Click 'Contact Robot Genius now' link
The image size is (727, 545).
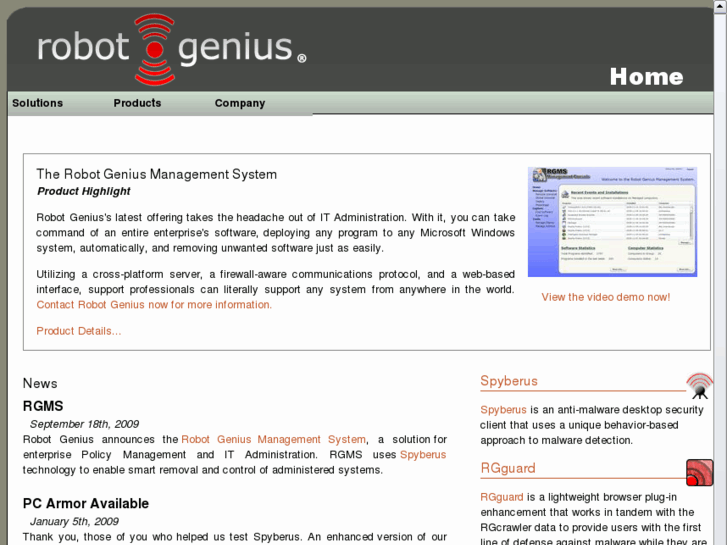[154, 305]
